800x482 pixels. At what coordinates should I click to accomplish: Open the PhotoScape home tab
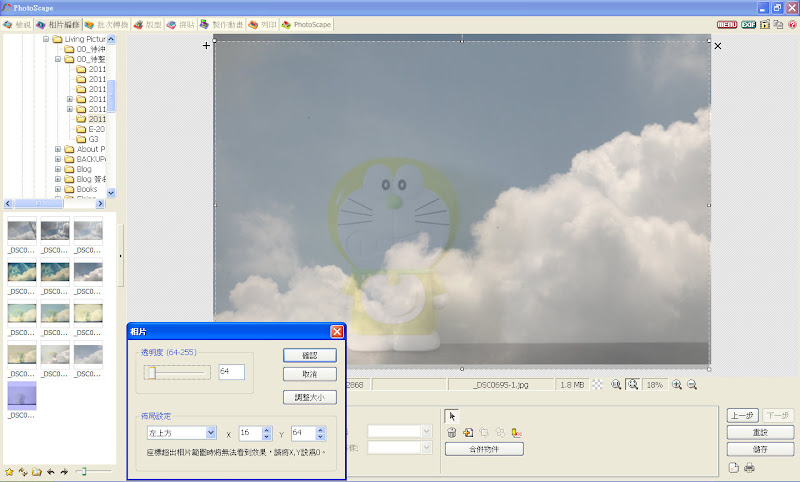click(x=306, y=24)
